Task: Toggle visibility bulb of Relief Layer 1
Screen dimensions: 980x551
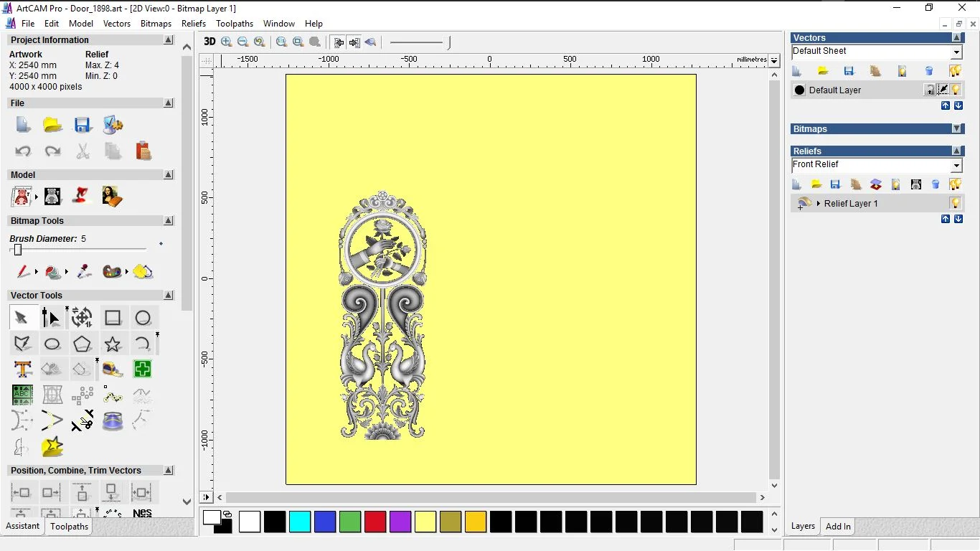Action: 955,203
